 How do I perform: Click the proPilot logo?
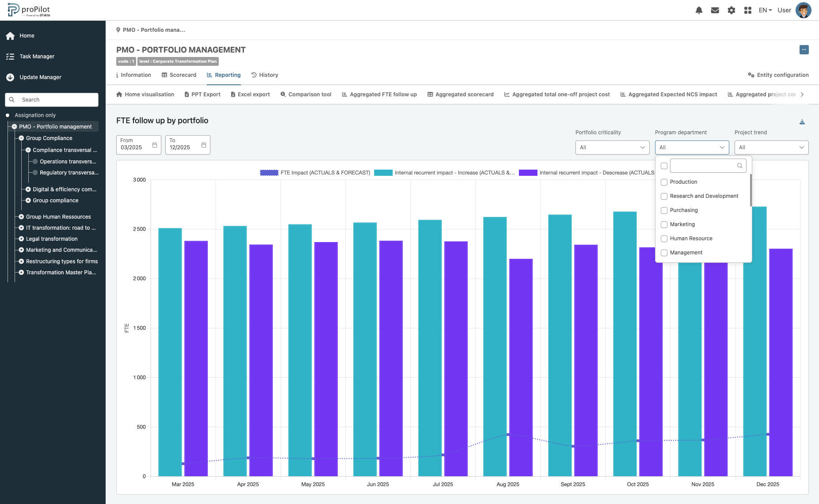29,10
